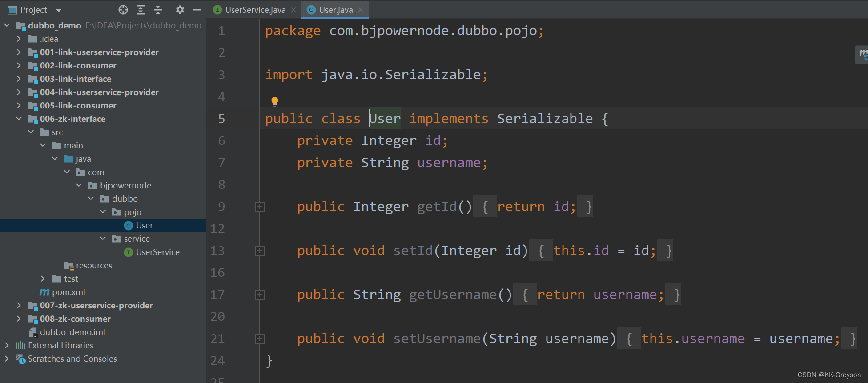Expand the 003-link-interface module
868x383 pixels.
(x=19, y=79)
